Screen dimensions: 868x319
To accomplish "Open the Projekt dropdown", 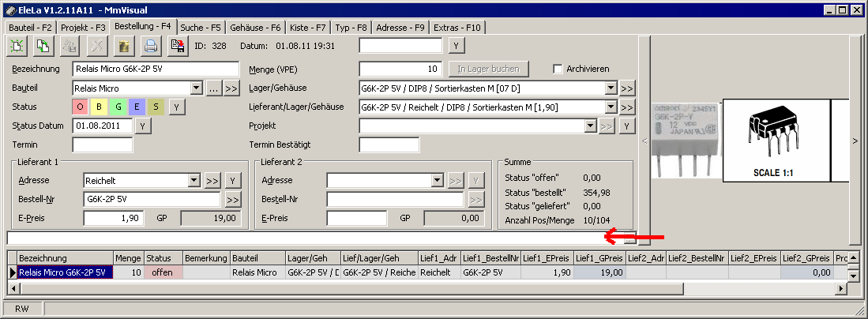I will coord(590,126).
